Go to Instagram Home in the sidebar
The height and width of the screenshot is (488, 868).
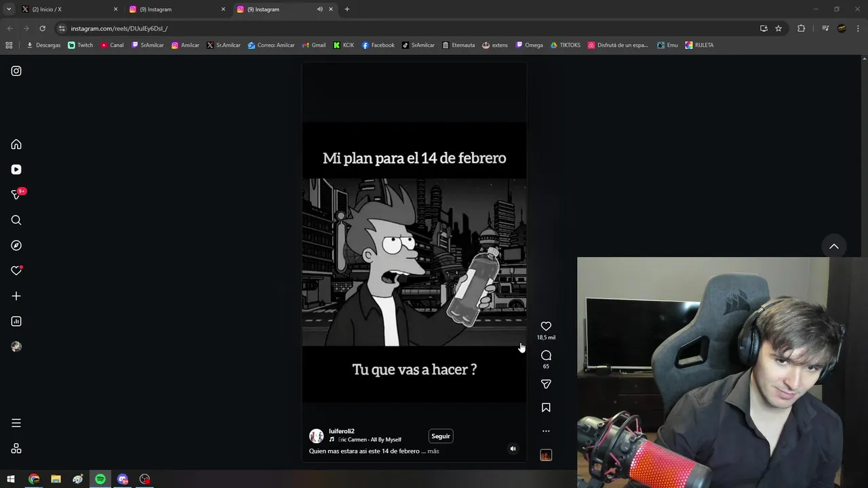(16, 144)
